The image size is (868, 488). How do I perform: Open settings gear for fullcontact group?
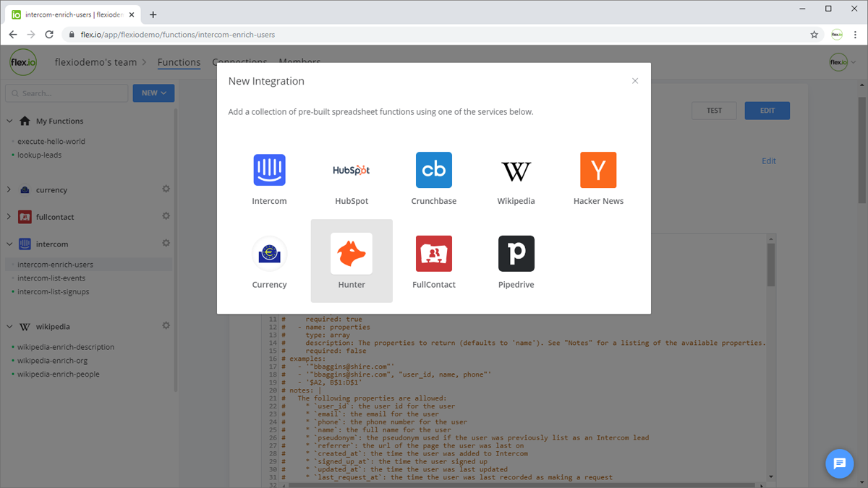(x=166, y=216)
